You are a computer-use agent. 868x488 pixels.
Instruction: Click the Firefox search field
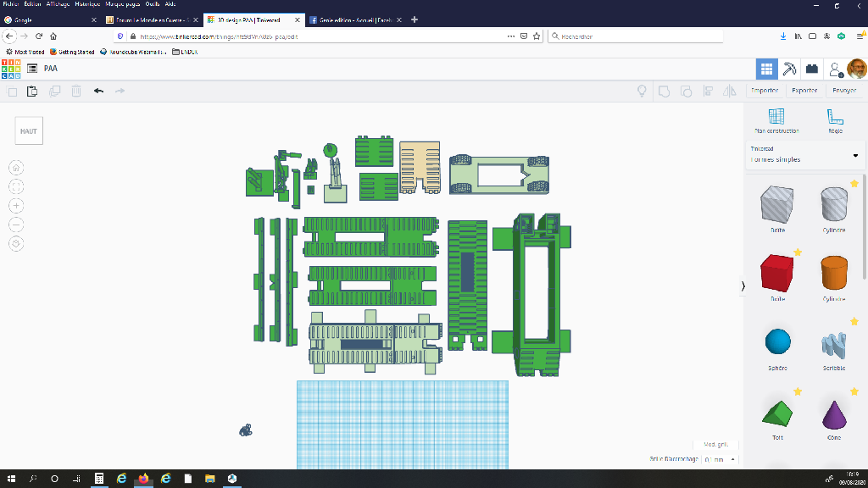636,36
